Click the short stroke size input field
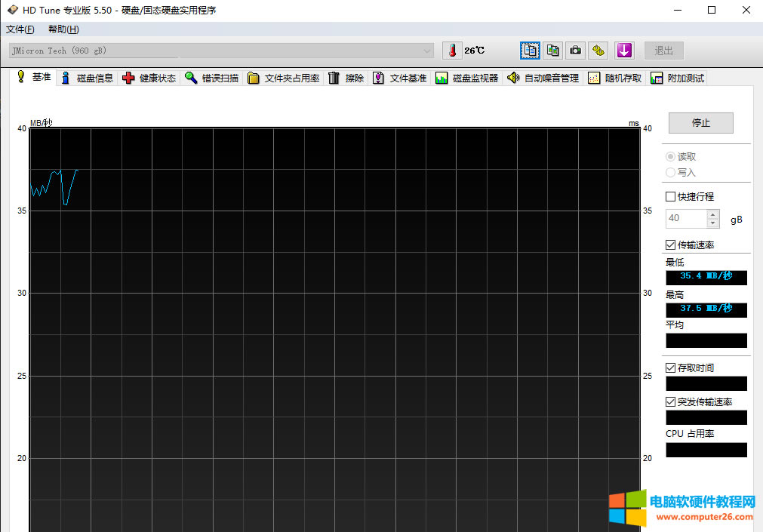Screen dimensions: 763x532 [x=685, y=219]
